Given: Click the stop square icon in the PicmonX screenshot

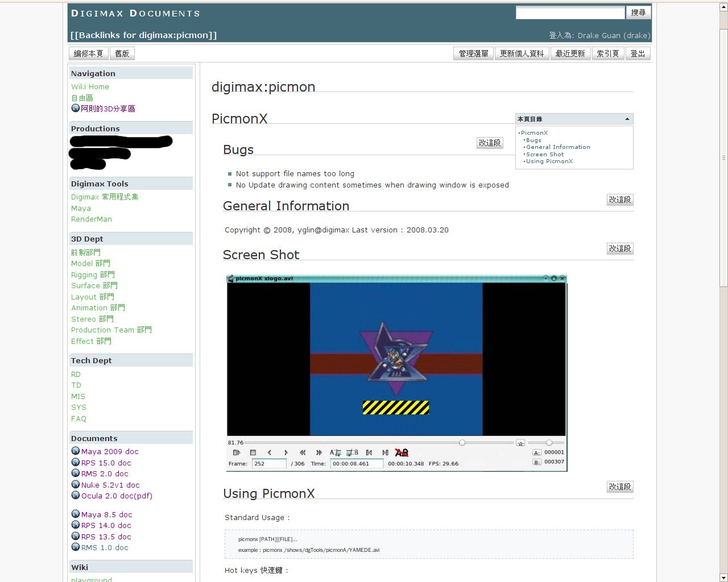Looking at the screenshot, I should tap(253, 452).
